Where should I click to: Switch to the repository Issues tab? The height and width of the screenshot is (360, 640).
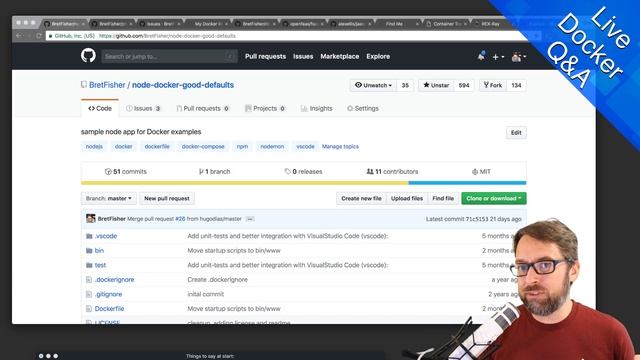pyautogui.click(x=144, y=108)
